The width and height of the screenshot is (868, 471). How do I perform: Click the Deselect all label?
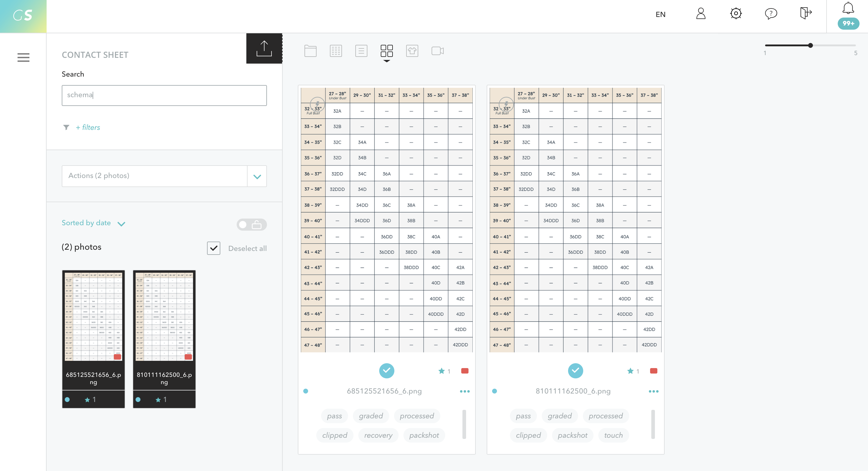pyautogui.click(x=247, y=248)
